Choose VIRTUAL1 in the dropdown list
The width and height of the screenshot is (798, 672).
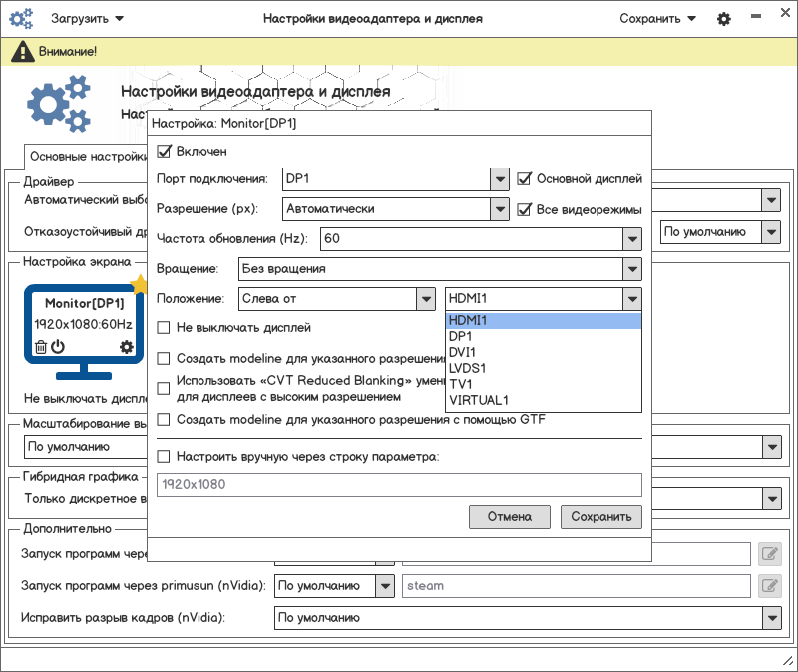point(479,401)
